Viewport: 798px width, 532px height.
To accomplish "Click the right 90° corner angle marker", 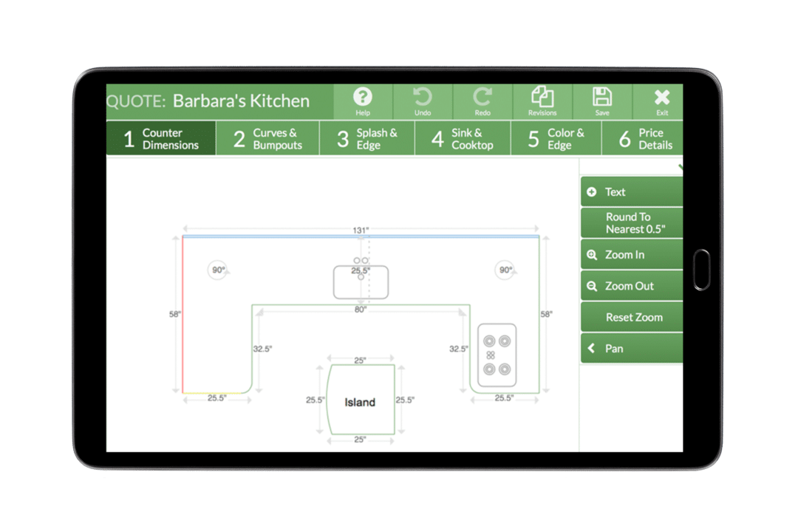I will [505, 270].
